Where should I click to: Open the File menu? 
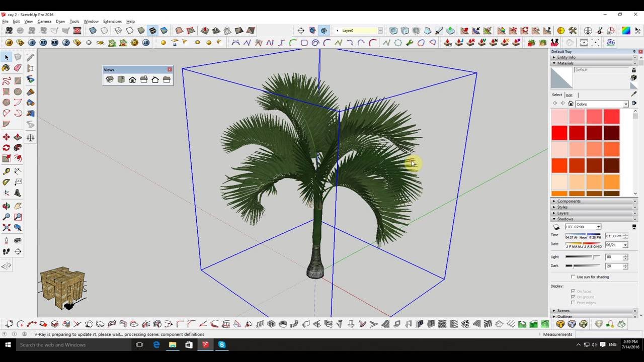[x=5, y=22]
